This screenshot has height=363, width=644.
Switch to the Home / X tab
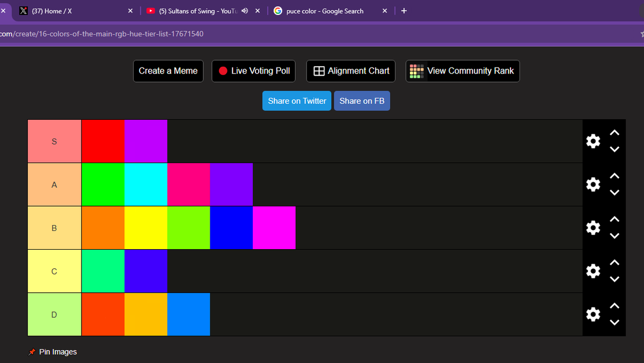tap(75, 11)
